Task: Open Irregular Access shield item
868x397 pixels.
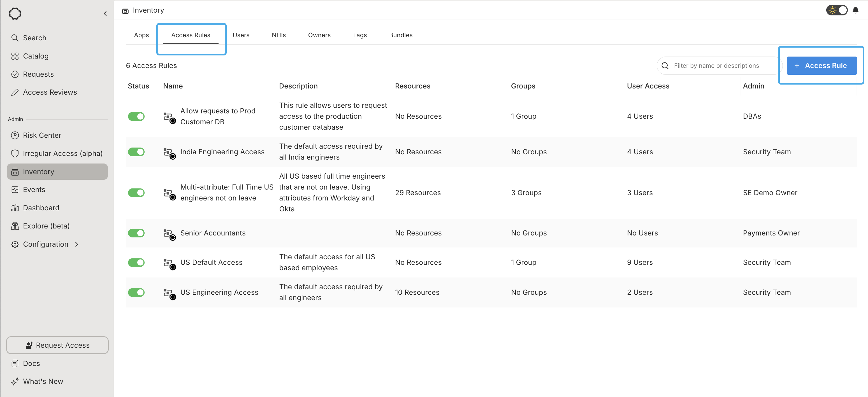Action: click(62, 153)
